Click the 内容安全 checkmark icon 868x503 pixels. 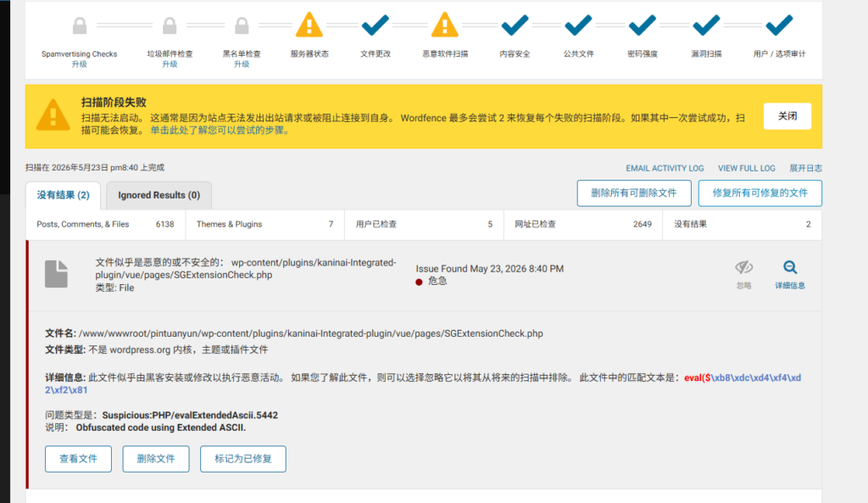pyautogui.click(x=515, y=25)
